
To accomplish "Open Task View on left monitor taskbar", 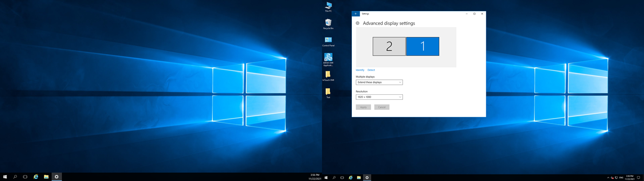I will point(26,177).
